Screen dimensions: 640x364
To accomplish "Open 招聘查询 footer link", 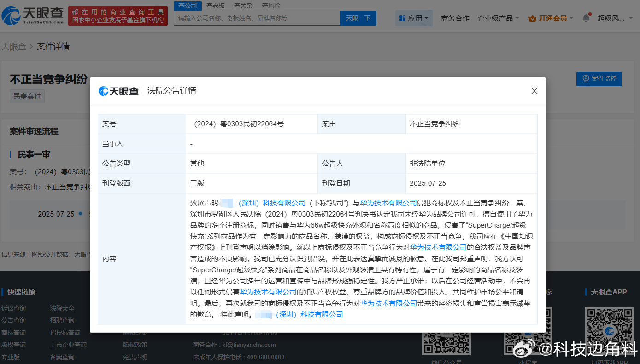I will click(62, 320).
